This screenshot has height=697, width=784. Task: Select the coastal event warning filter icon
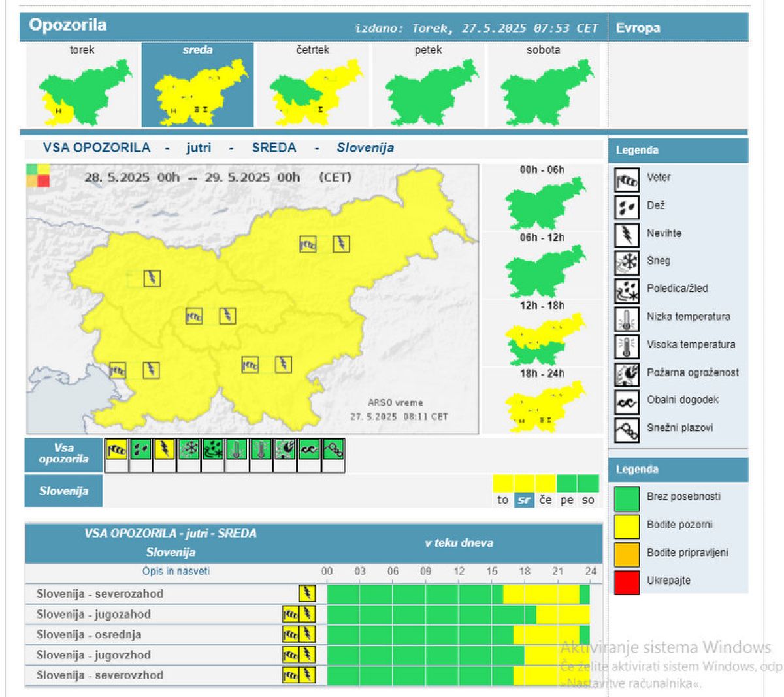pos(309,449)
